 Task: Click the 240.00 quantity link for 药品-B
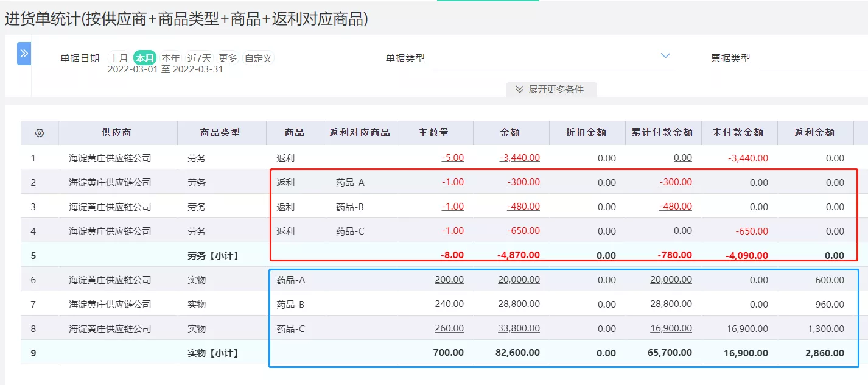tap(449, 304)
